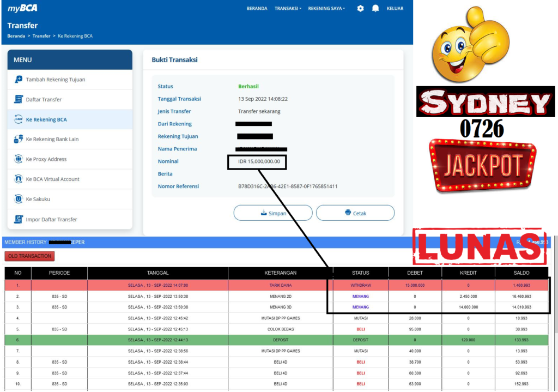This screenshot has width=558, height=392.
Task: Click the KREDIT column header
Action: tap(468, 273)
